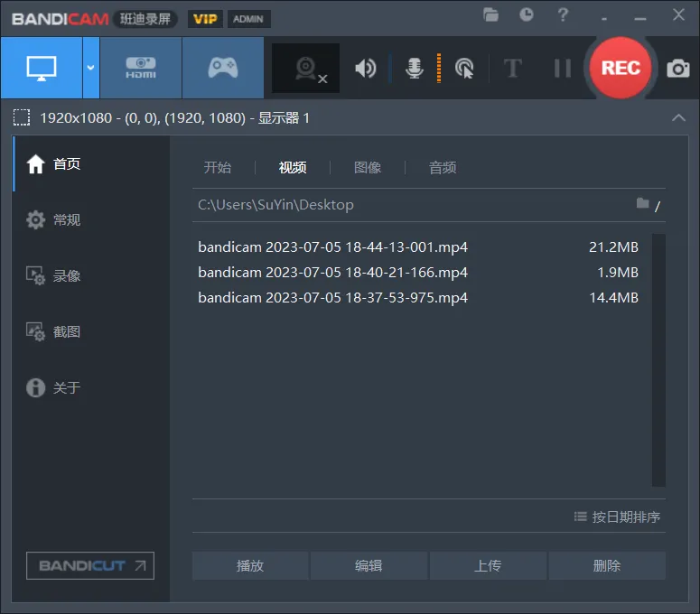
Task: Click the orange microphone volume level meter
Action: [439, 69]
